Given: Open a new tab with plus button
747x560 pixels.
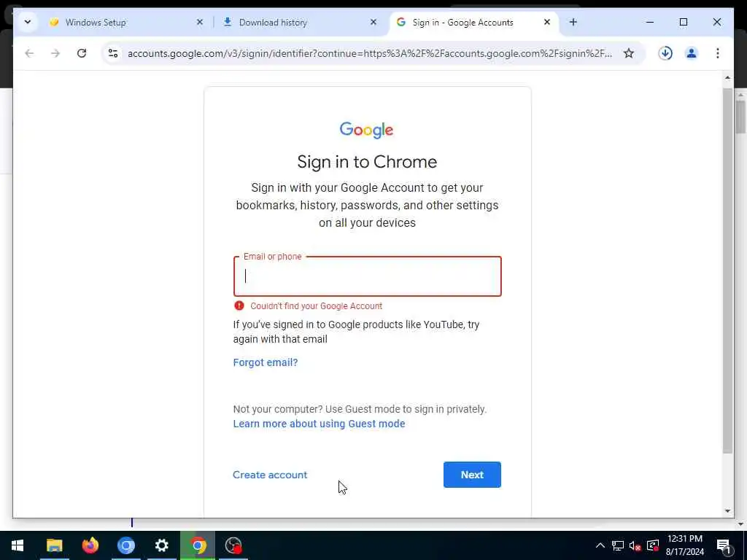Looking at the screenshot, I should [x=573, y=22].
